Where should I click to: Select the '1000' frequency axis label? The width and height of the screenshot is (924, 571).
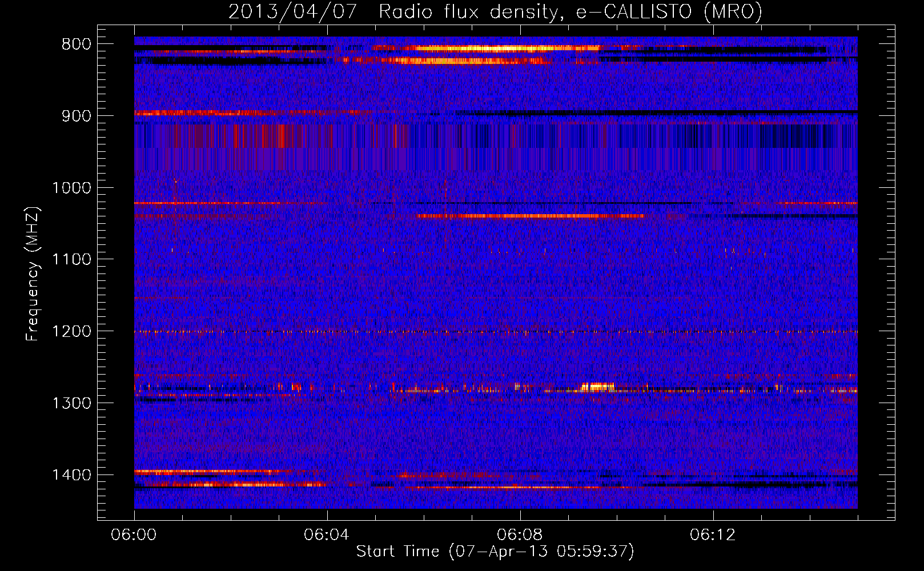click(x=72, y=188)
